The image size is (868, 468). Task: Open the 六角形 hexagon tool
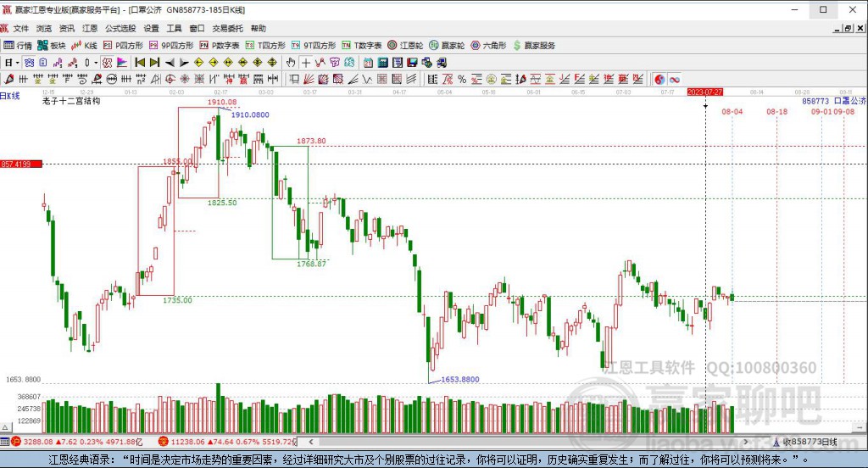point(488,46)
